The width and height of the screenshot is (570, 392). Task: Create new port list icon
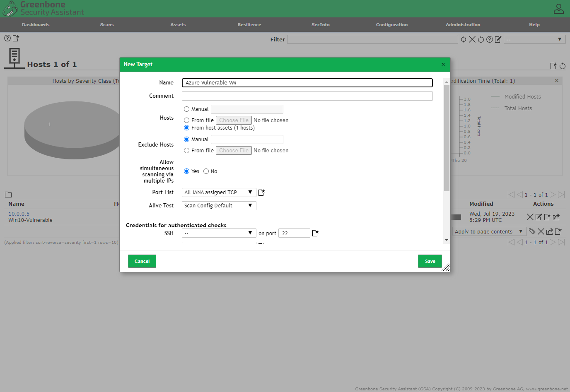tap(261, 192)
